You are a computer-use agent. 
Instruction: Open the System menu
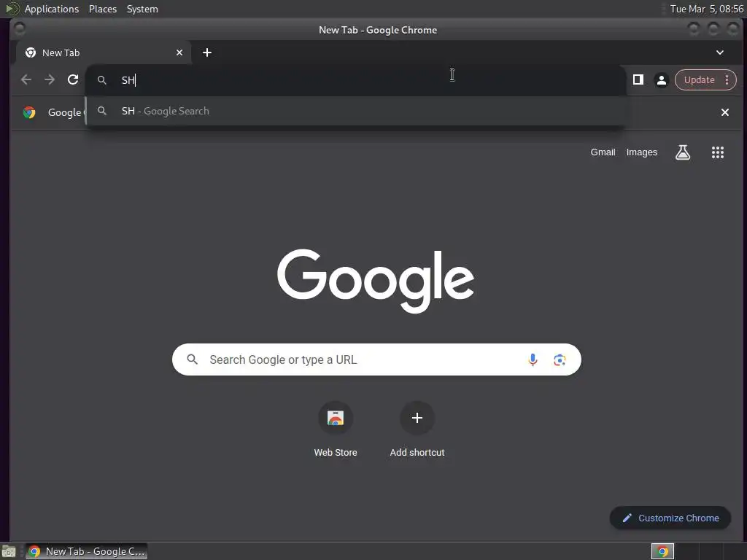click(142, 9)
